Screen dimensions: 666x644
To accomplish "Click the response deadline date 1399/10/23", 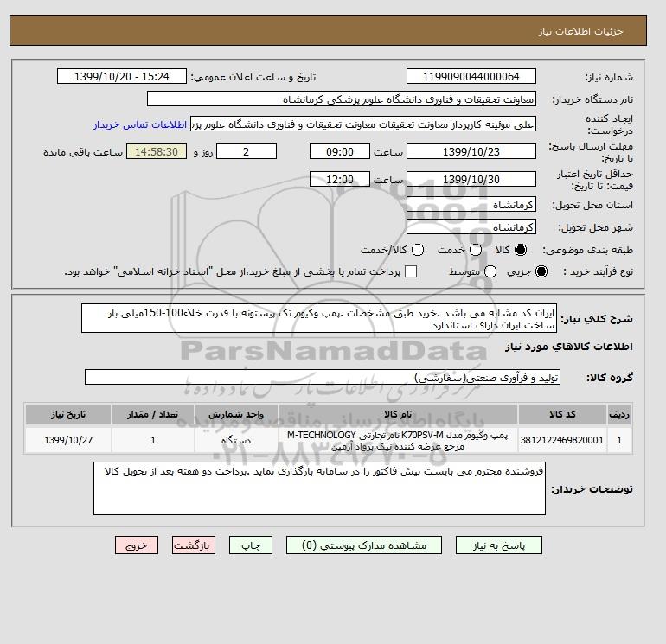I will 471,151.
